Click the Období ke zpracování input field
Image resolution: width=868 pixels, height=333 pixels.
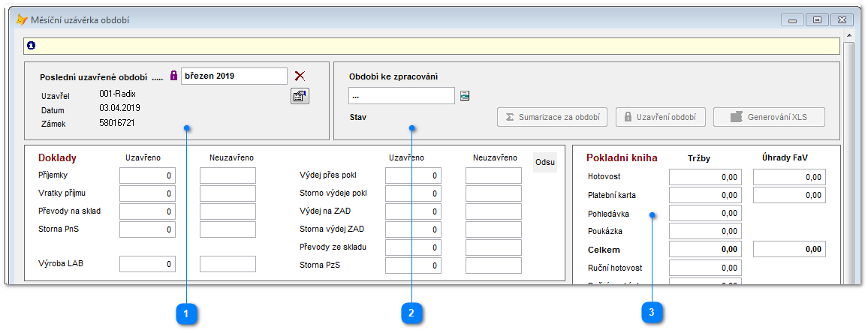401,96
